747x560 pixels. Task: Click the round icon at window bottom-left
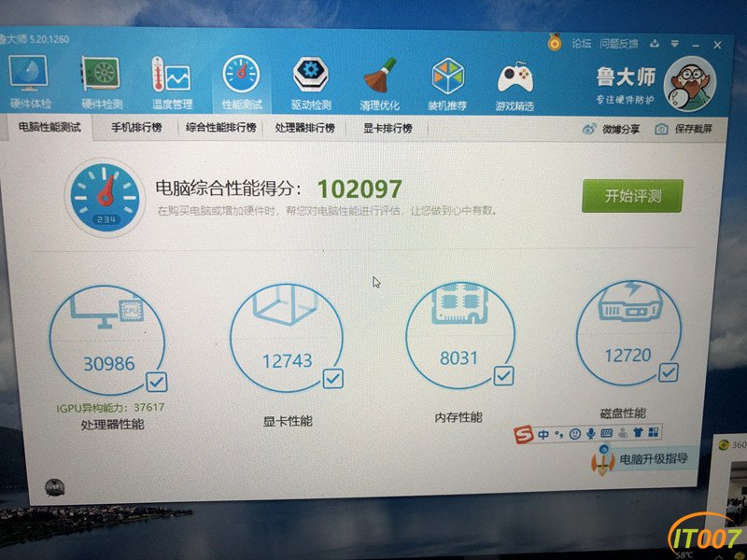point(54,487)
